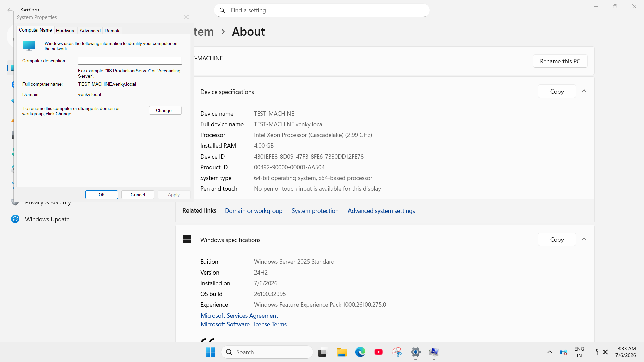Switch to the Advanced tab
The height and width of the screenshot is (362, 644).
click(x=90, y=31)
